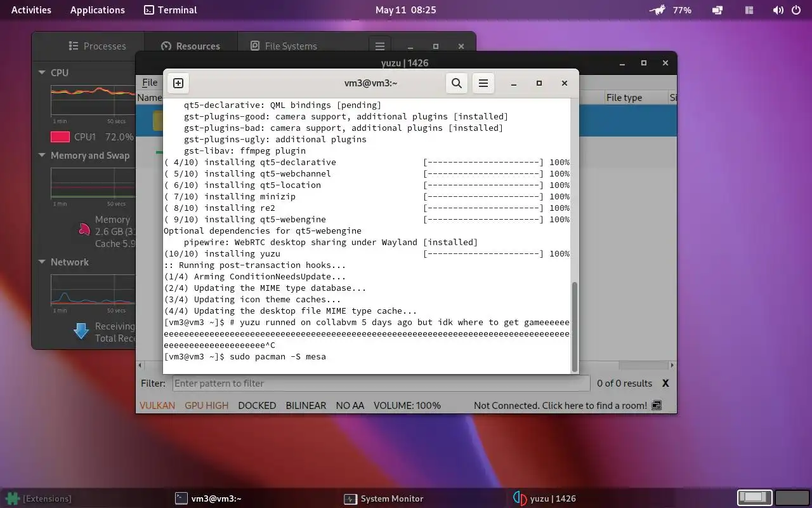Click the multiplayer room icon in yuzu
This screenshot has width=812, height=508.
(657, 406)
